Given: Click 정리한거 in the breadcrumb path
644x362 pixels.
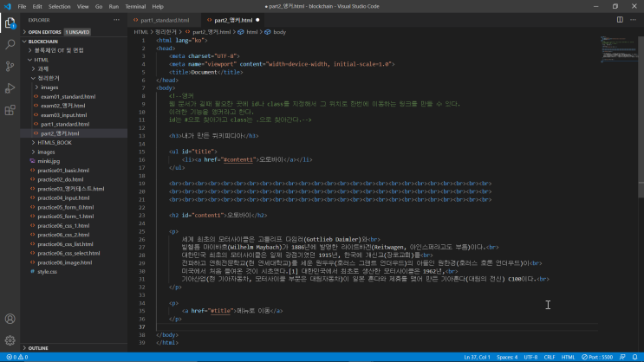Looking at the screenshot, I should pos(166,32).
